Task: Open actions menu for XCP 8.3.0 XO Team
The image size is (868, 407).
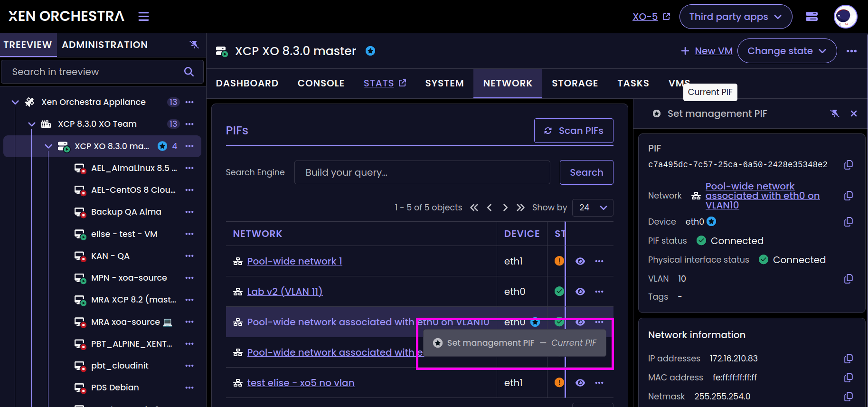Action: [189, 124]
